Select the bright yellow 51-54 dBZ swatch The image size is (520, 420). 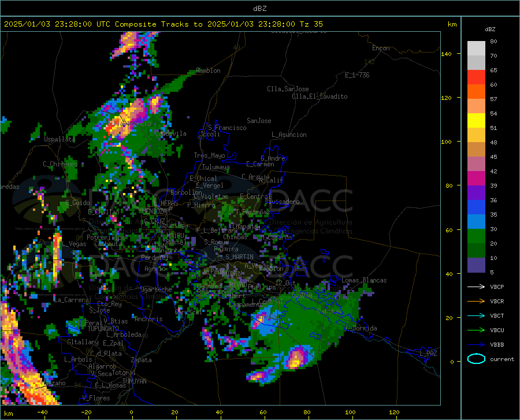pos(476,121)
